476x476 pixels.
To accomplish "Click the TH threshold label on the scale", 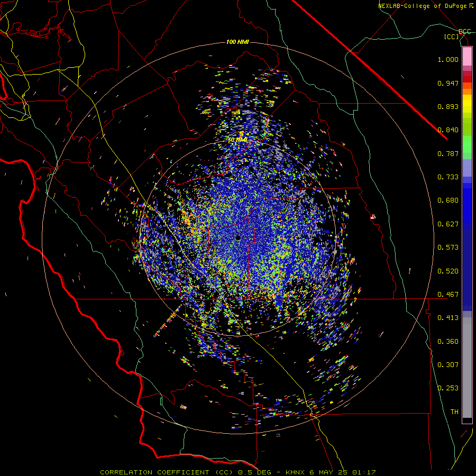I will point(454,412).
